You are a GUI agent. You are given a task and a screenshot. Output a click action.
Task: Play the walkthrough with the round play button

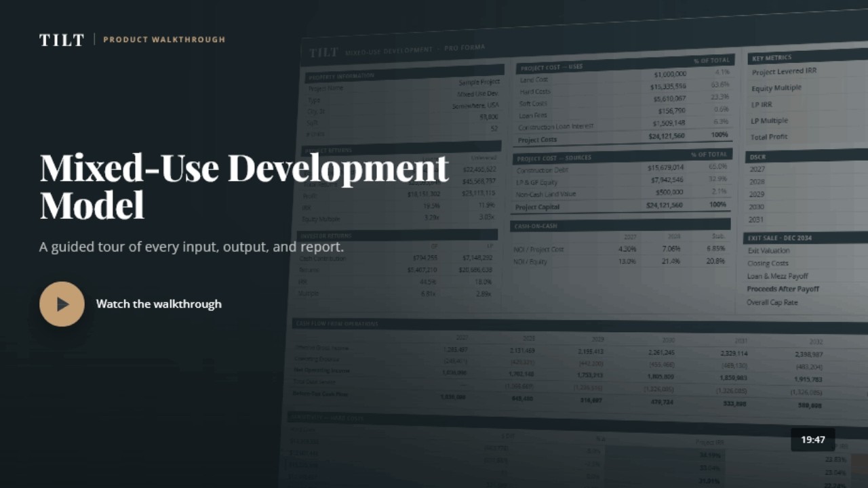click(x=62, y=304)
